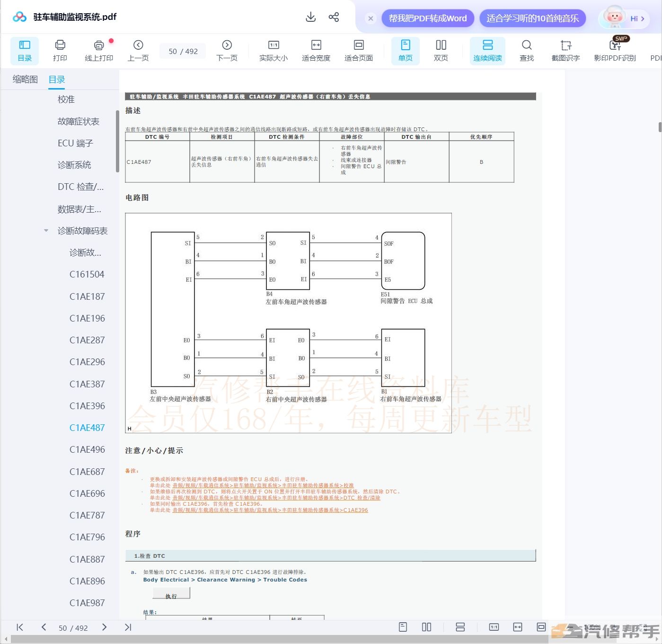Open DTC 检查 outline entry
This screenshot has width=662, height=644.
[80, 187]
